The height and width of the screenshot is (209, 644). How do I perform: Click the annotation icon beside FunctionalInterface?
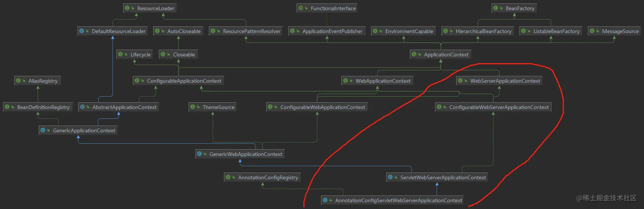tap(301, 8)
